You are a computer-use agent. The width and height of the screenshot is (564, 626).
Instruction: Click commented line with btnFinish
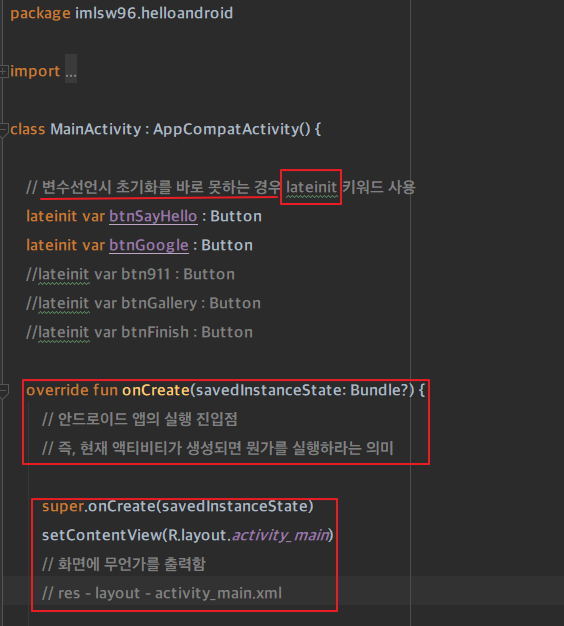[139, 333]
